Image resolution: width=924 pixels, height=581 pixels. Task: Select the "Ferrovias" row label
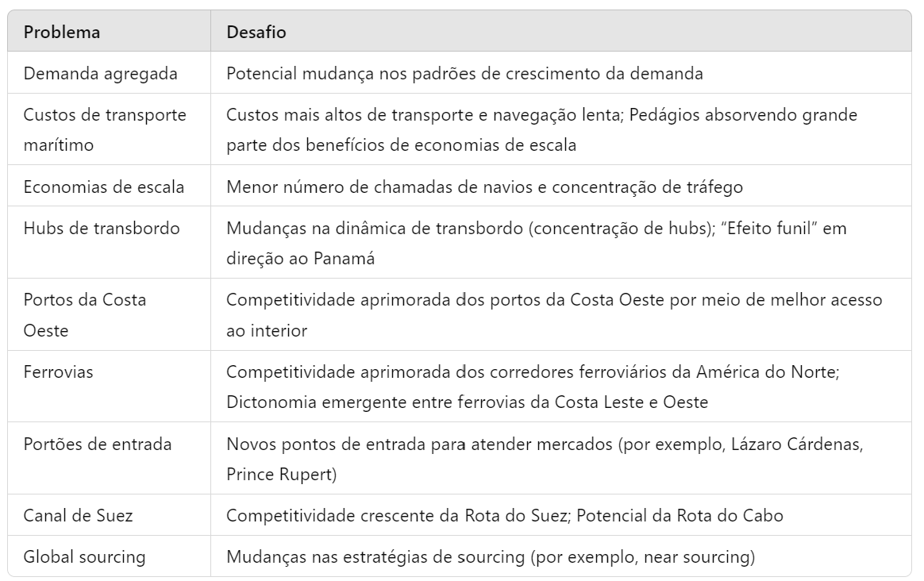point(59,371)
